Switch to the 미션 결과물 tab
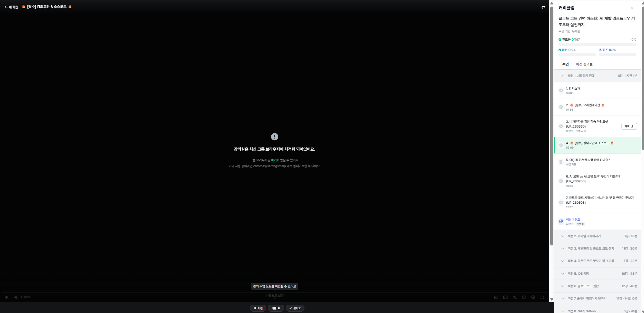 (x=584, y=64)
